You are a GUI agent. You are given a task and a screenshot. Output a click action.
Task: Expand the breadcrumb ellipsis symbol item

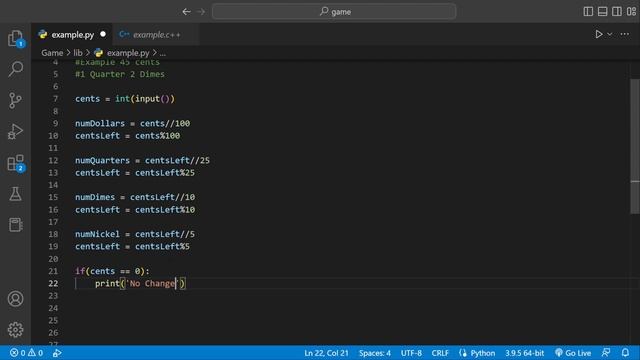(163, 53)
